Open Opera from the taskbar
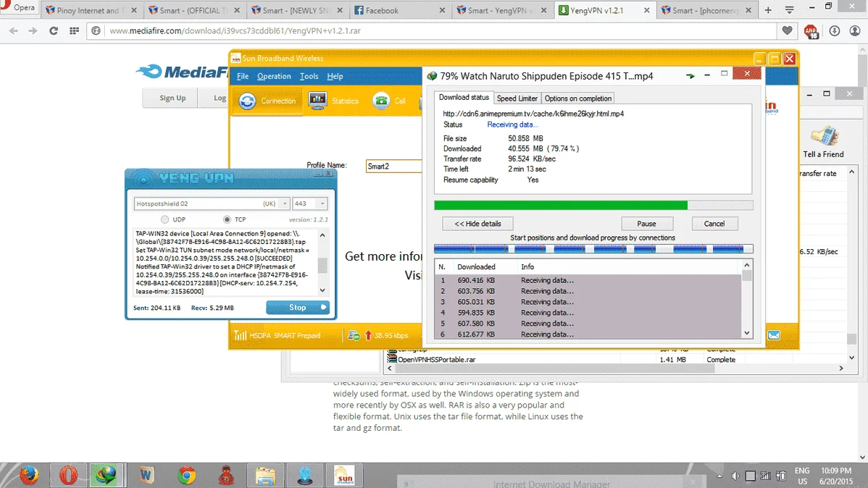This screenshot has height=488, width=868. coord(68,475)
